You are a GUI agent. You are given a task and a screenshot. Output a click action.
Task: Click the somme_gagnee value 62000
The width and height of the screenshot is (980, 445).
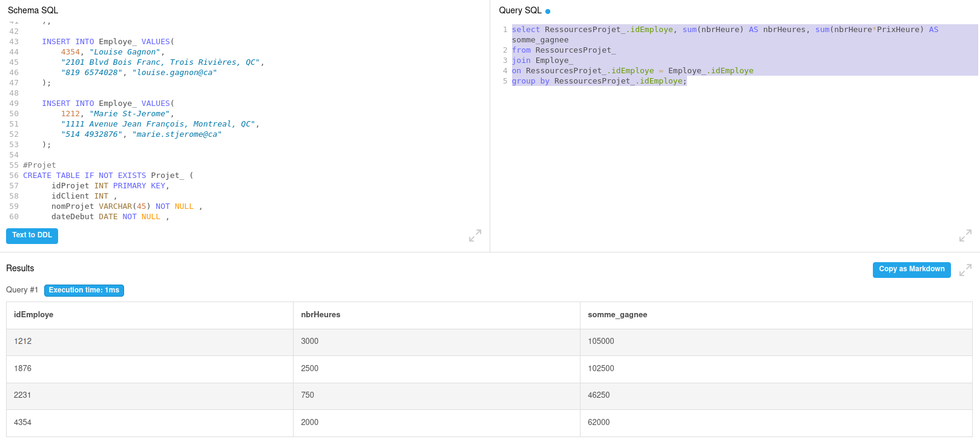tap(599, 423)
